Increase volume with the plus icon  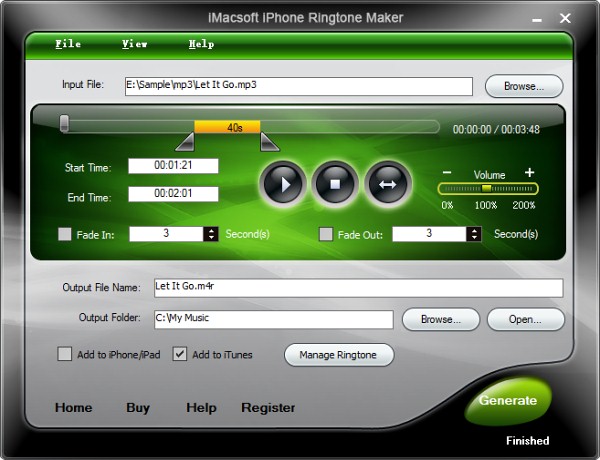pos(529,173)
